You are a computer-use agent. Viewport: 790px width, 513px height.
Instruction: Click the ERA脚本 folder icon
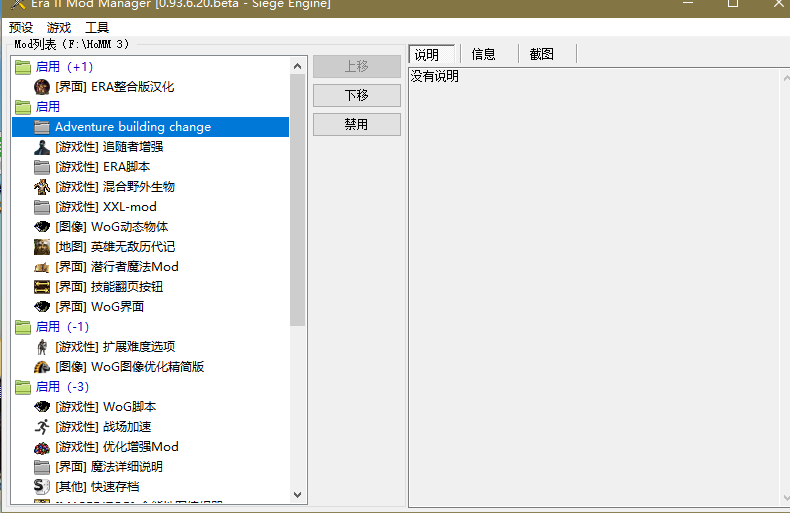[x=42, y=167]
